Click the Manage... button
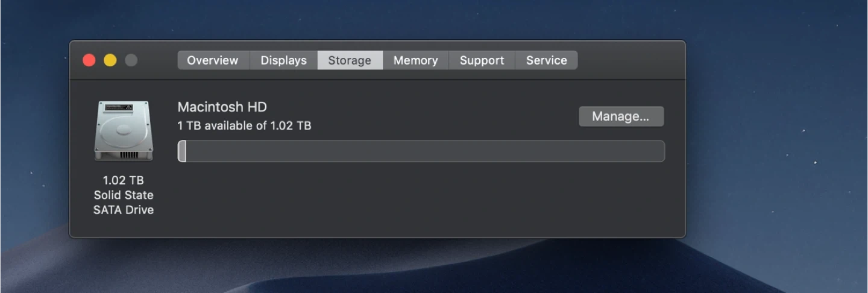868x293 pixels. (621, 116)
